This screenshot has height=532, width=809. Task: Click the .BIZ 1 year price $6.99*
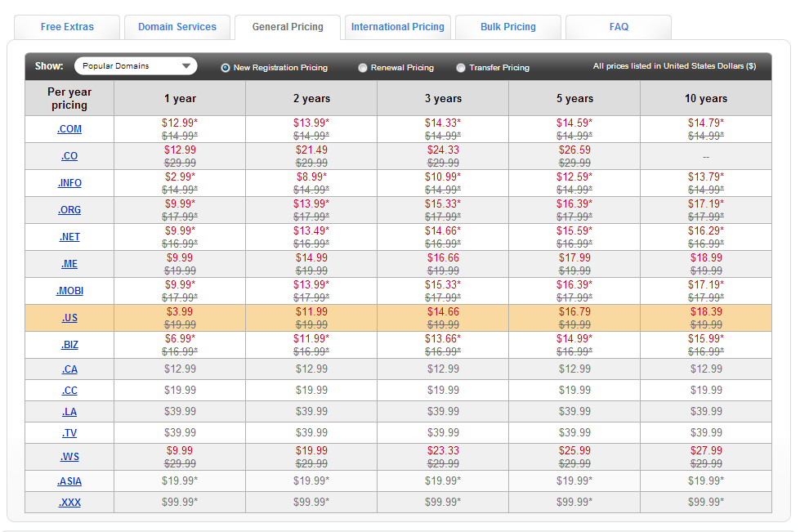tap(180, 338)
